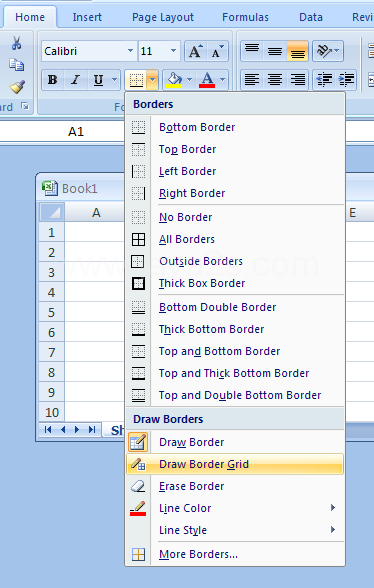Choose Top Border option
The image size is (374, 588).
[x=235, y=149]
